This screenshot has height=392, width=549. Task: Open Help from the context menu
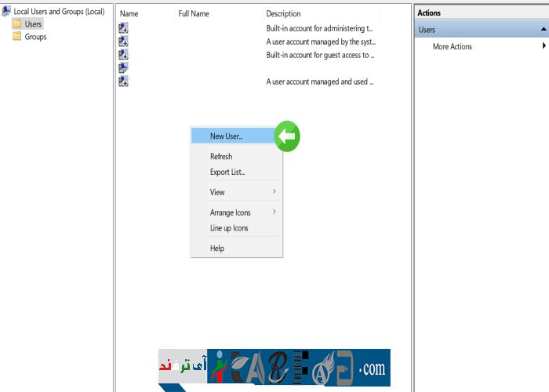pyautogui.click(x=217, y=249)
